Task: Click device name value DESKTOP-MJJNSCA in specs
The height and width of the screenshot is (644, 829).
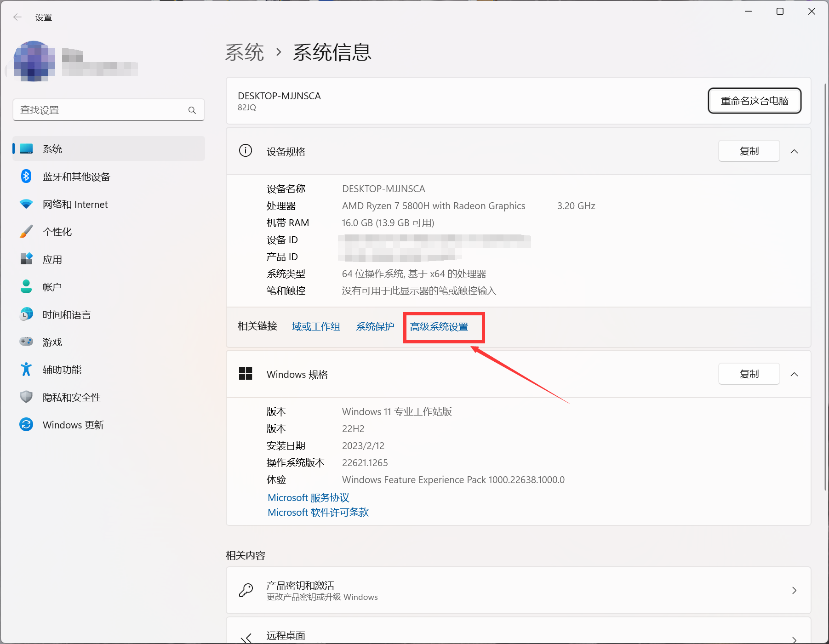Action: point(383,188)
